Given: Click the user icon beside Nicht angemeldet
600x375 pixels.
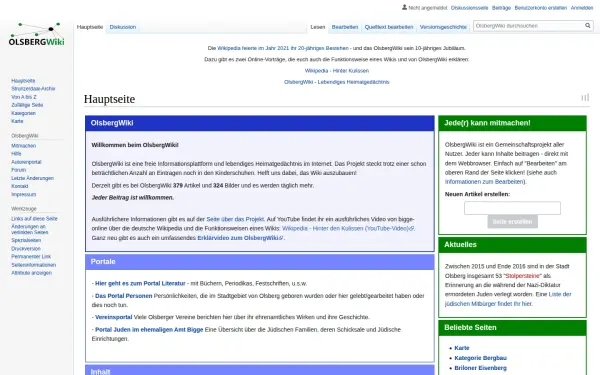Looking at the screenshot, I should pyautogui.click(x=404, y=7).
